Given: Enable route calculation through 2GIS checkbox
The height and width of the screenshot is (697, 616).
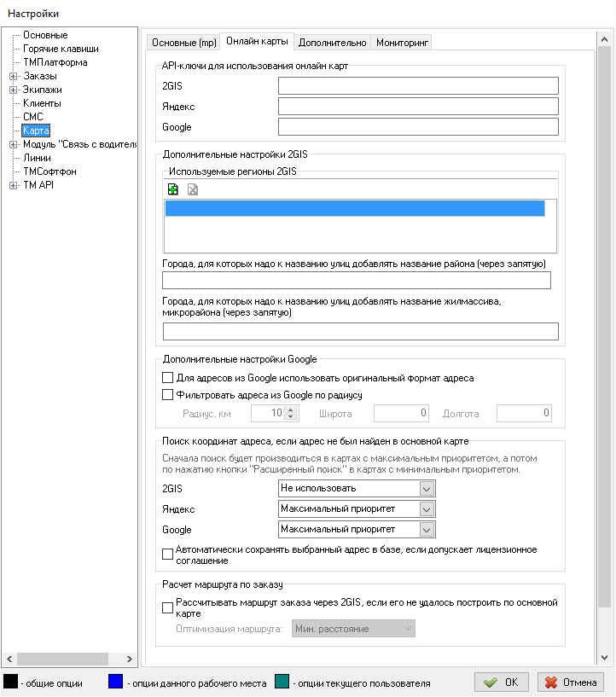Looking at the screenshot, I should 167,607.
